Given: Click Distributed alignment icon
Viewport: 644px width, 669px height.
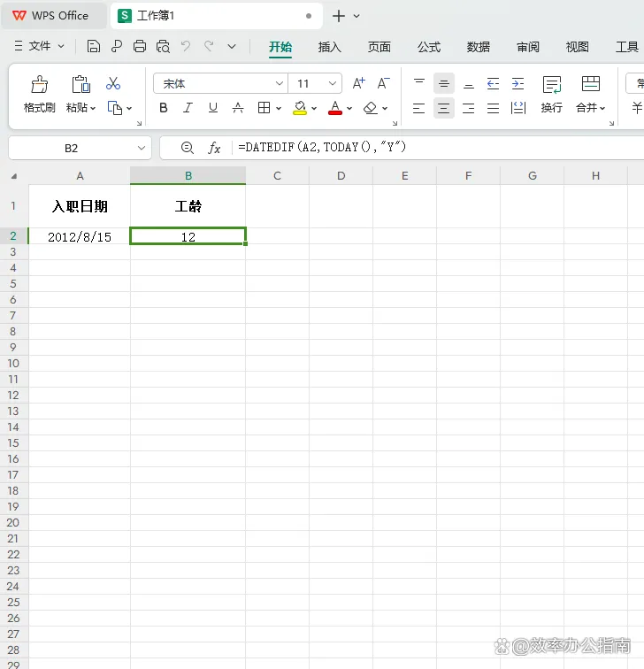Looking at the screenshot, I should [517, 108].
